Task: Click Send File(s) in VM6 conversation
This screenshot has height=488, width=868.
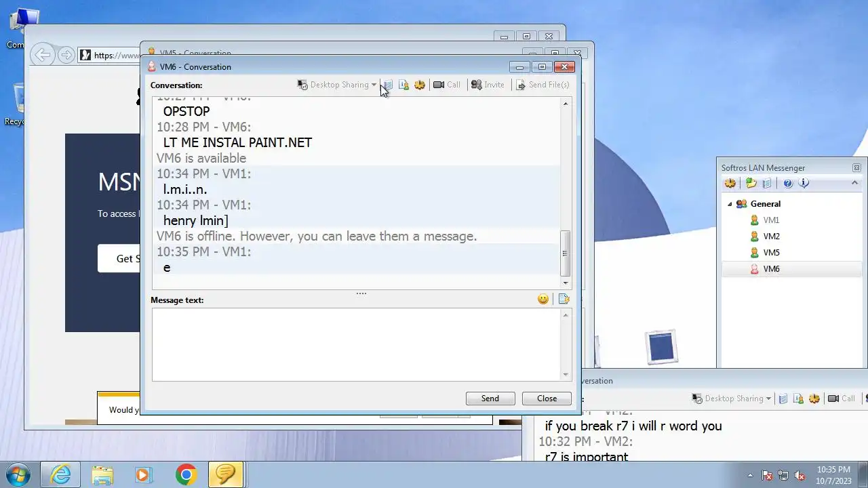Action: pos(542,85)
